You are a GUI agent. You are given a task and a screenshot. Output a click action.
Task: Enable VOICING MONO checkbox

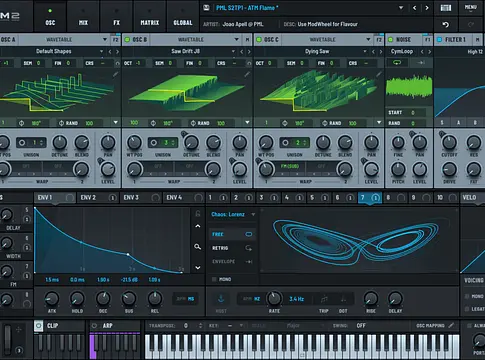[467, 296]
